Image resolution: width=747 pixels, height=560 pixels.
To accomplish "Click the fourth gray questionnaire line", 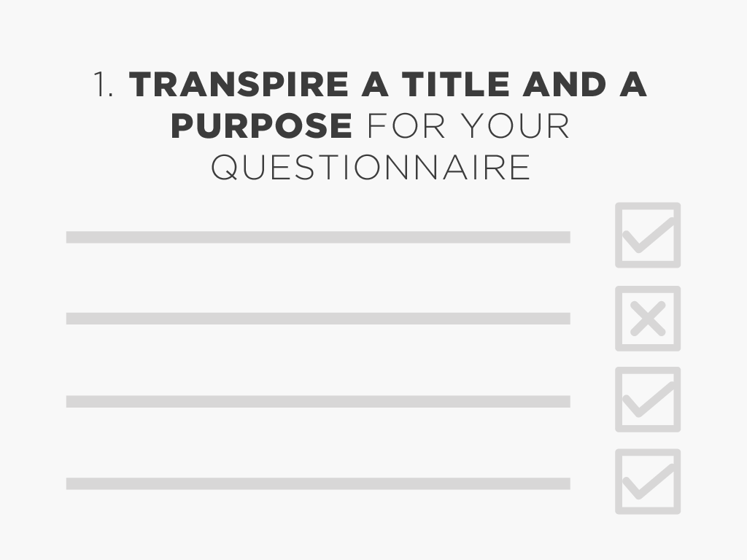I will (x=318, y=483).
